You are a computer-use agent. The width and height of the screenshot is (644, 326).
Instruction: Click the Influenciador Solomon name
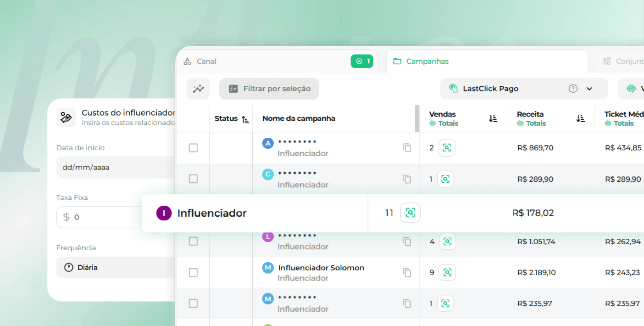321,268
